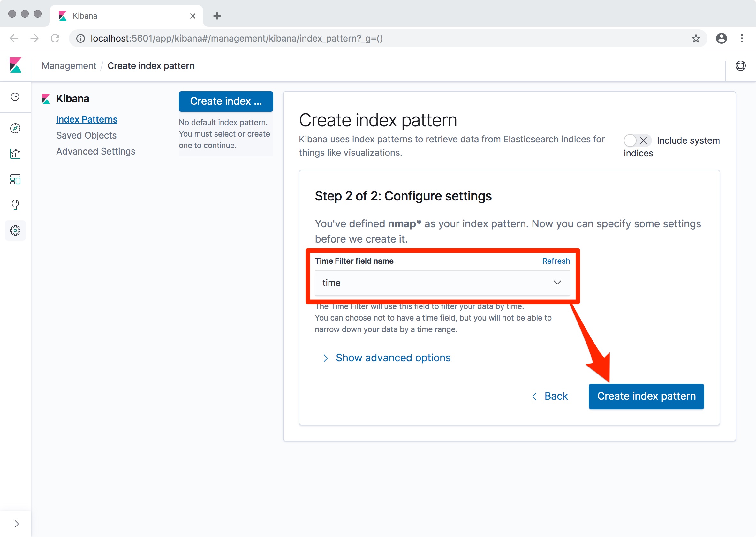Click the Kibana logo home icon
This screenshot has height=537, width=756.
[15, 65]
